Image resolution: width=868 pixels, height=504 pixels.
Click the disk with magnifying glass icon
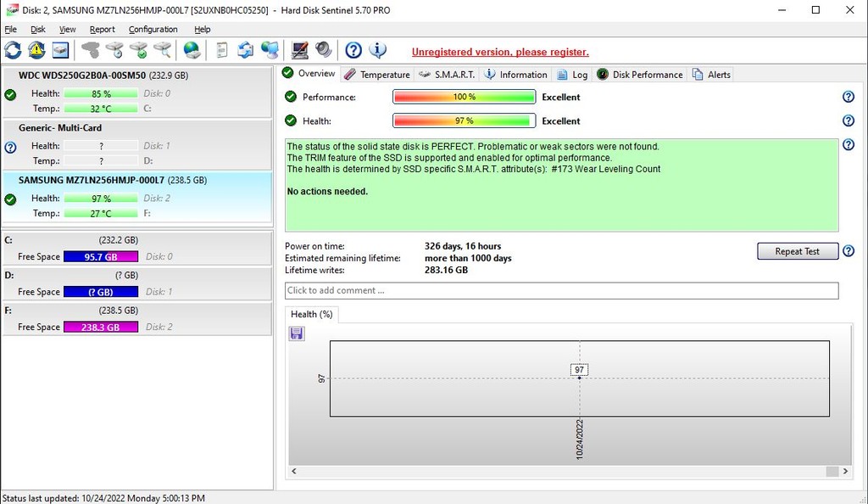pyautogui.click(x=162, y=50)
